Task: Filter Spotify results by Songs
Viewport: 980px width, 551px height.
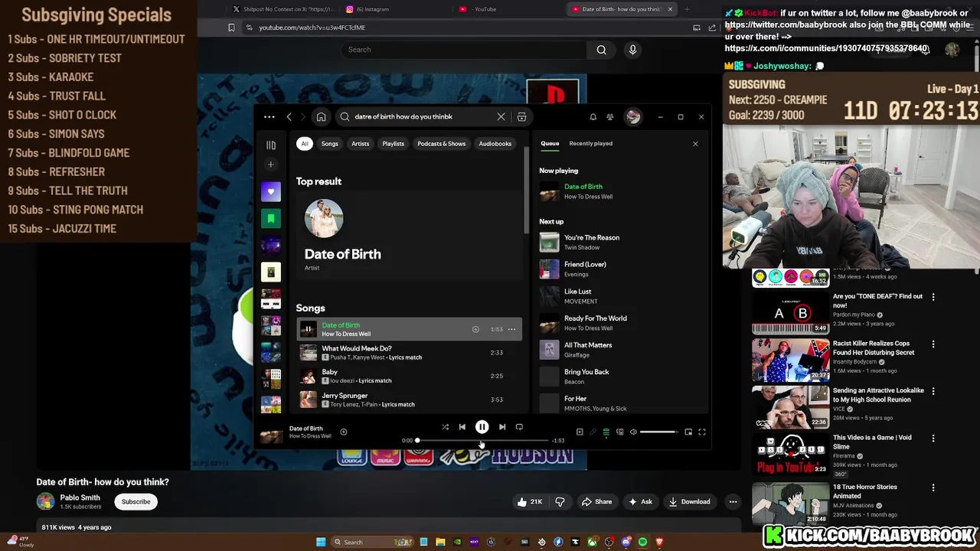Action: pyautogui.click(x=330, y=144)
